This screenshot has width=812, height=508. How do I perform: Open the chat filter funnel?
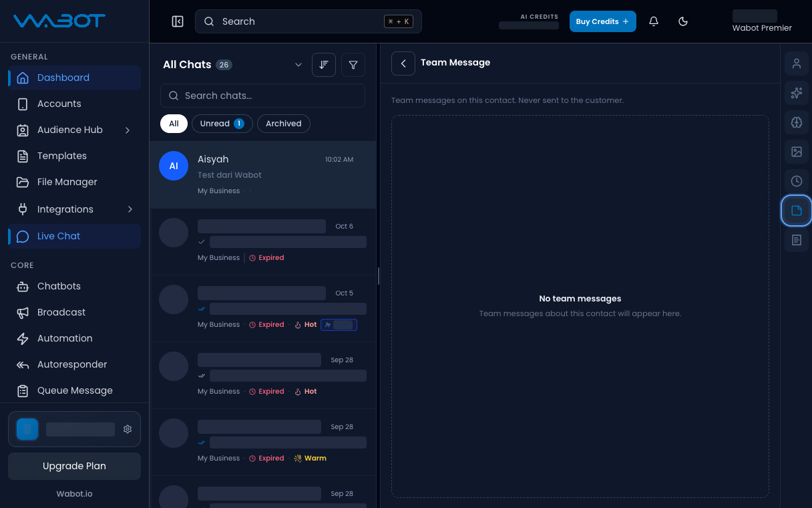pos(353,65)
